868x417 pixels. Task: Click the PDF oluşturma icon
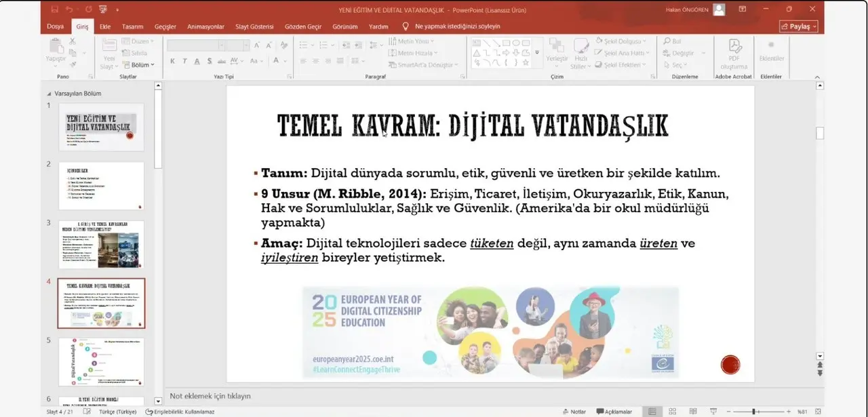(x=734, y=46)
